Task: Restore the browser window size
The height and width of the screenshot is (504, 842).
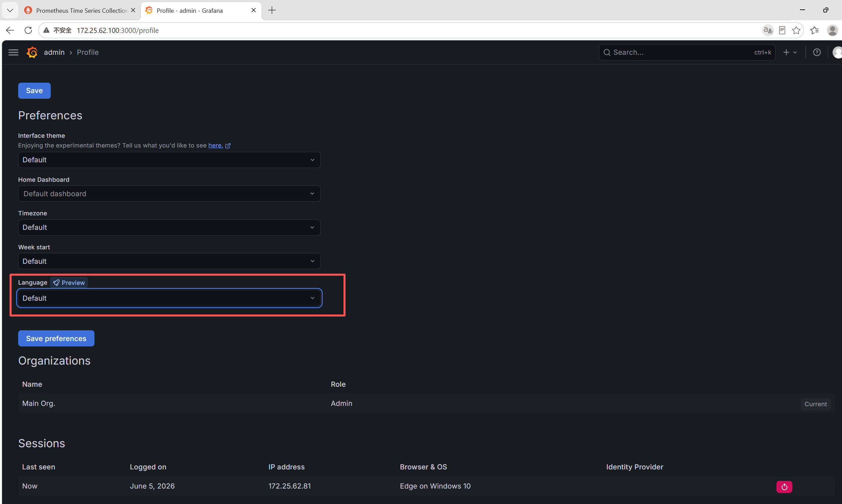Action: tap(825, 10)
